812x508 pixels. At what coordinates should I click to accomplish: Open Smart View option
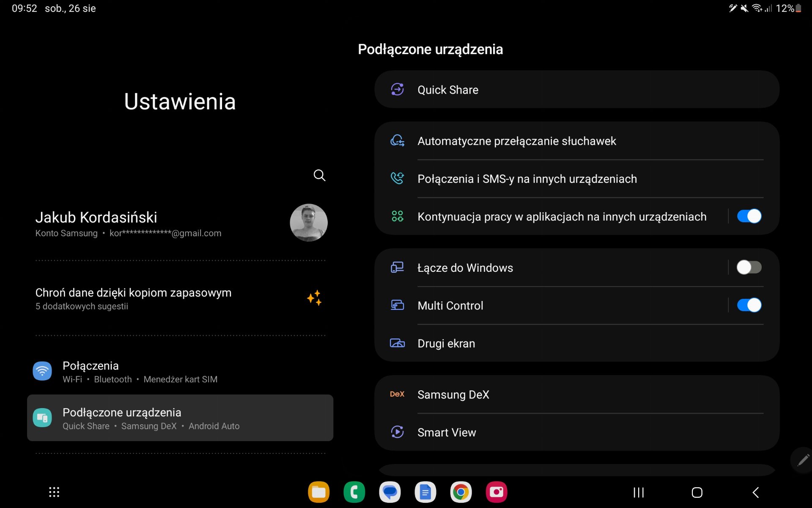(x=577, y=432)
